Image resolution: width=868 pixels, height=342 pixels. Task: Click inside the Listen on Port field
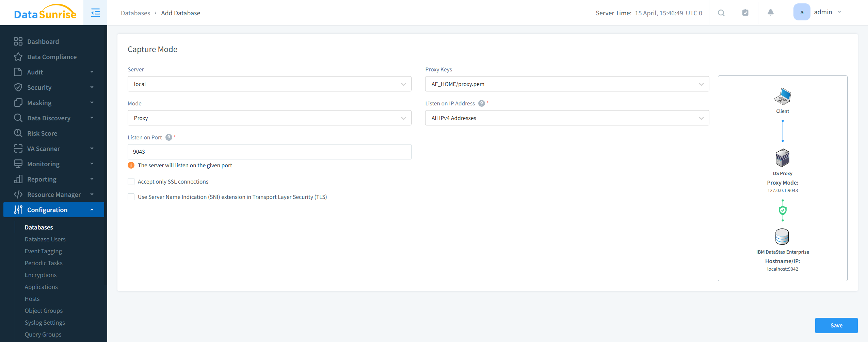click(x=269, y=152)
